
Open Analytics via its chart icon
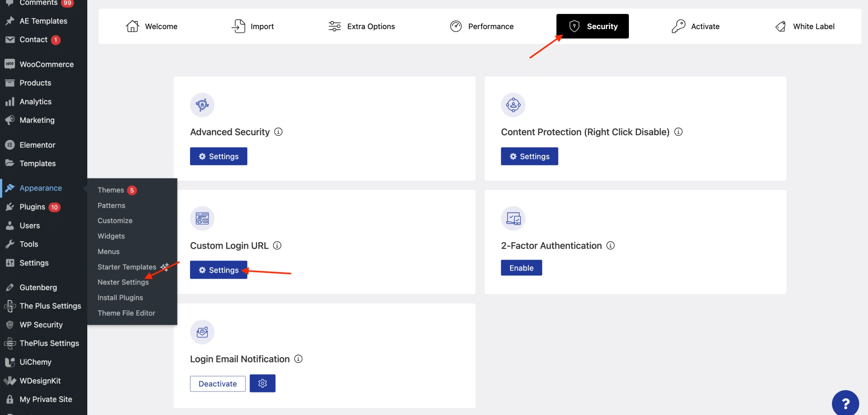(x=10, y=101)
